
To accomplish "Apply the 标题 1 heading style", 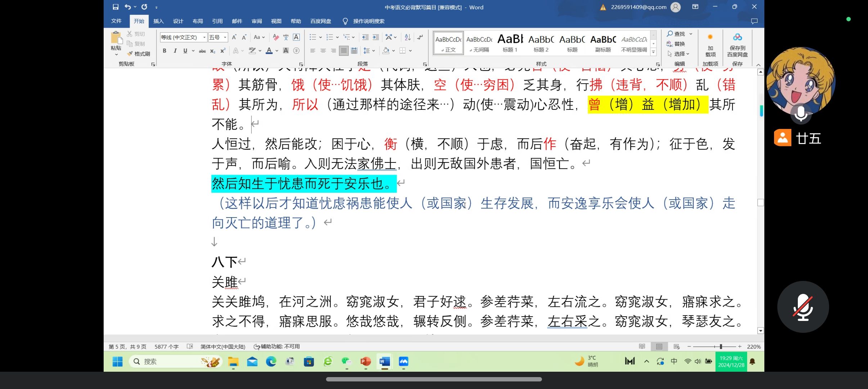I will [x=510, y=43].
